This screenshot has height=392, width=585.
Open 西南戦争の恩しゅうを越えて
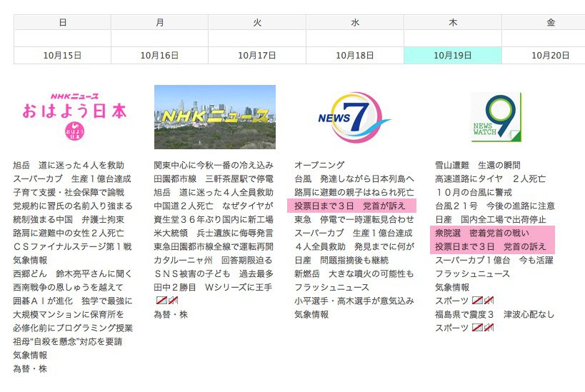point(68,287)
